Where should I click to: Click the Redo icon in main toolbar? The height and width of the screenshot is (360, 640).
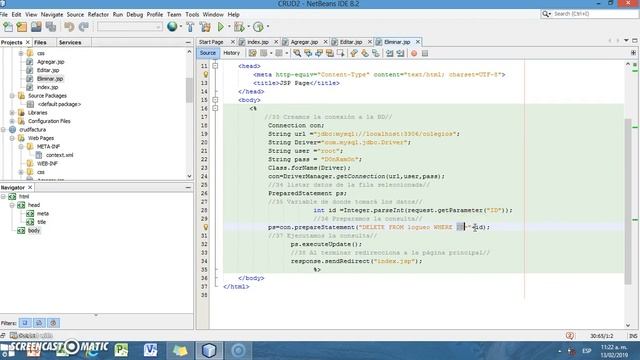(x=84, y=27)
